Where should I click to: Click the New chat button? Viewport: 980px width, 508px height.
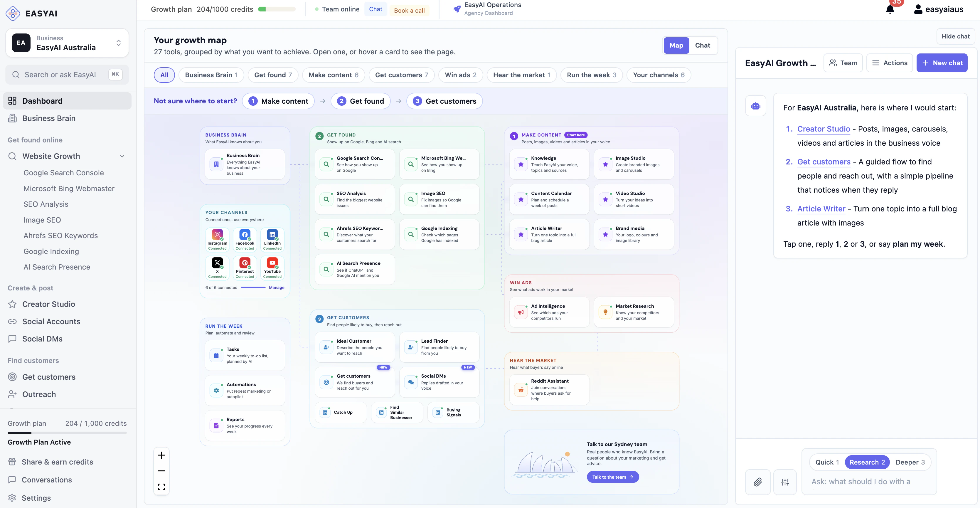[x=942, y=63]
